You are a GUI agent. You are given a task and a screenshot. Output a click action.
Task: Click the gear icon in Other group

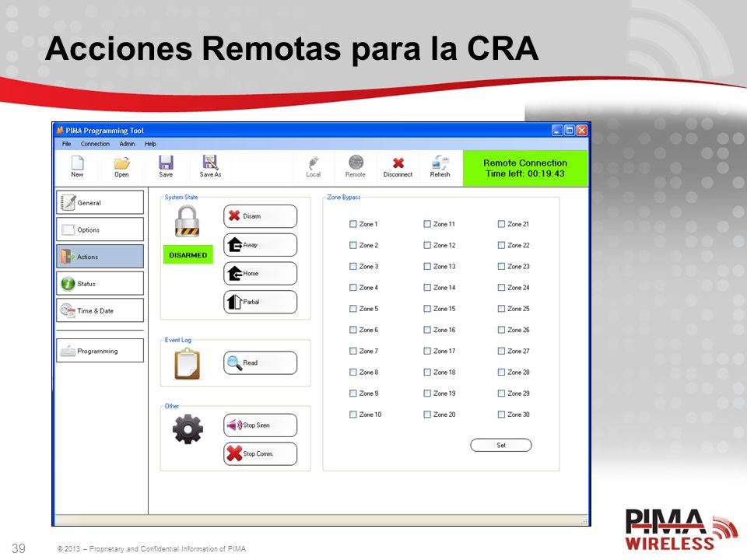click(188, 429)
